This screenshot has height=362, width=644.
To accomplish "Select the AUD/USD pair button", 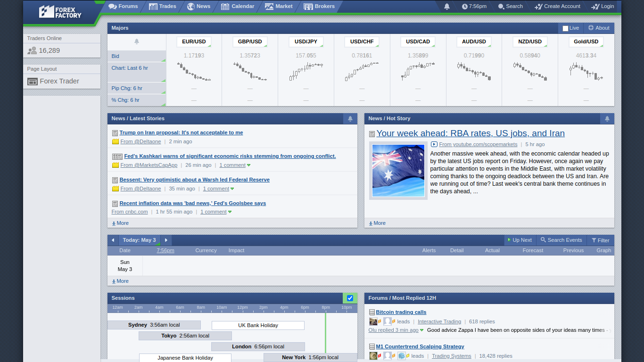I will tap(474, 42).
